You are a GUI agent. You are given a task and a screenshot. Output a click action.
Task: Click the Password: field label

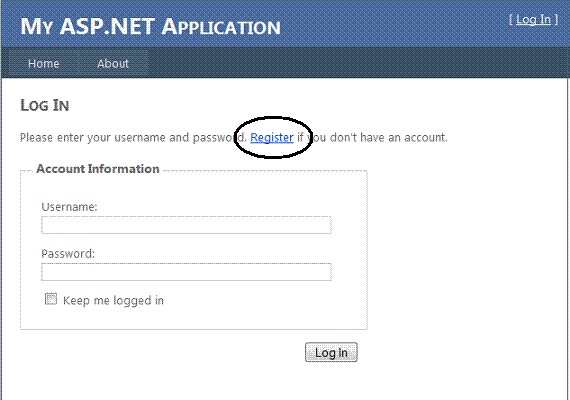pyautogui.click(x=68, y=253)
